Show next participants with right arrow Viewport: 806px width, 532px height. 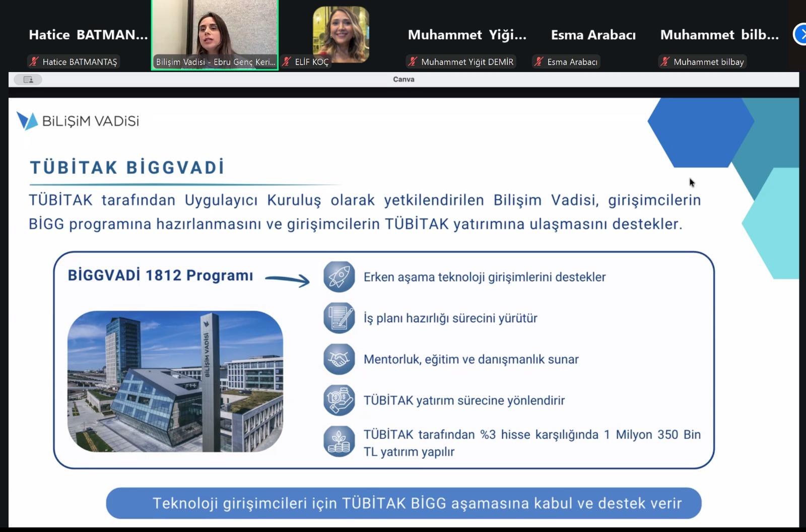pyautogui.click(x=800, y=34)
